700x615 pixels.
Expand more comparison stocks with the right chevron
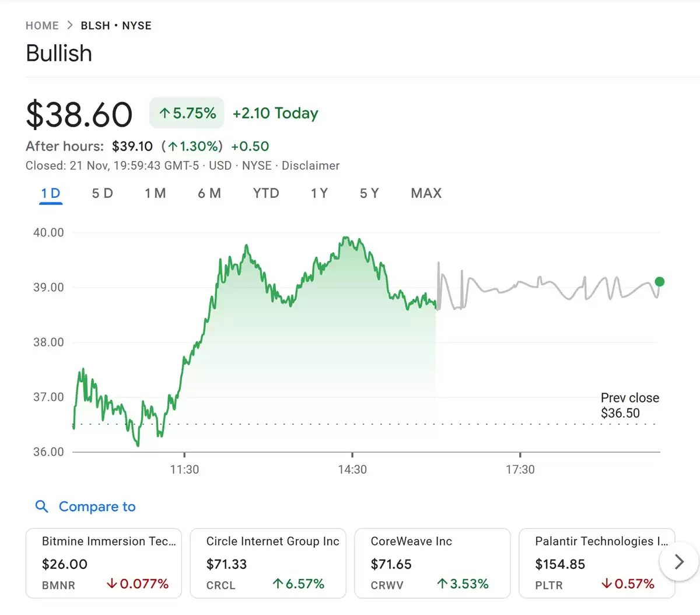(678, 562)
